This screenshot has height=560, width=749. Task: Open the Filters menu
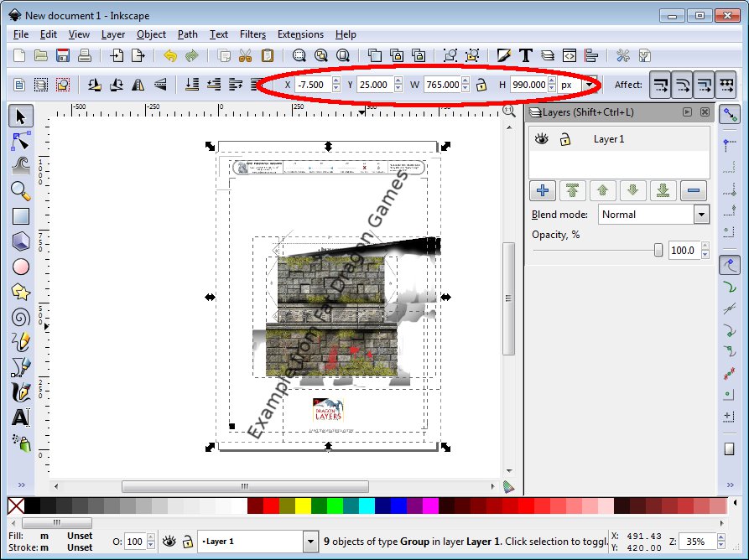click(x=252, y=34)
